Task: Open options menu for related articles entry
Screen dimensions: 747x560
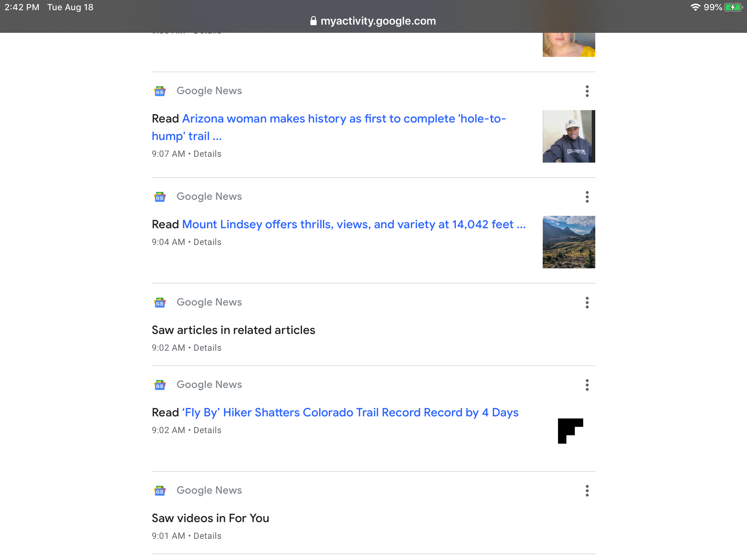Action: 587,303
